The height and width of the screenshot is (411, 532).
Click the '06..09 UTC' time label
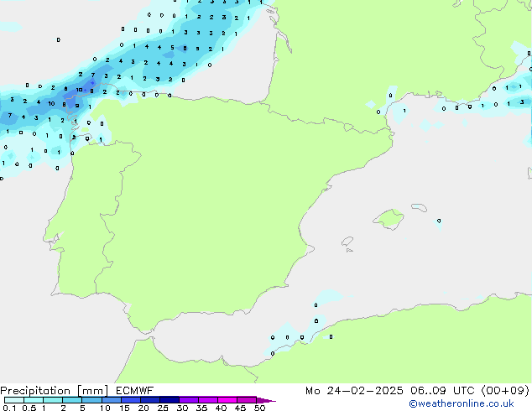point(442,391)
